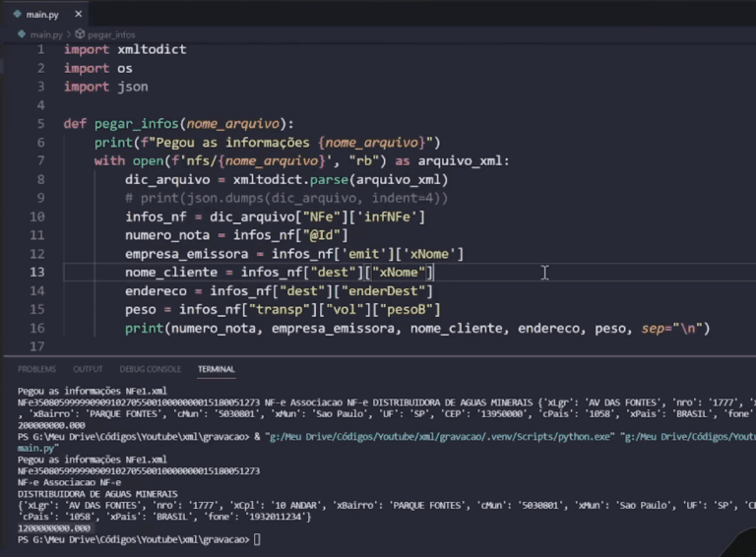
Task: Open the OUTPUT panel tab
Action: tap(88, 369)
